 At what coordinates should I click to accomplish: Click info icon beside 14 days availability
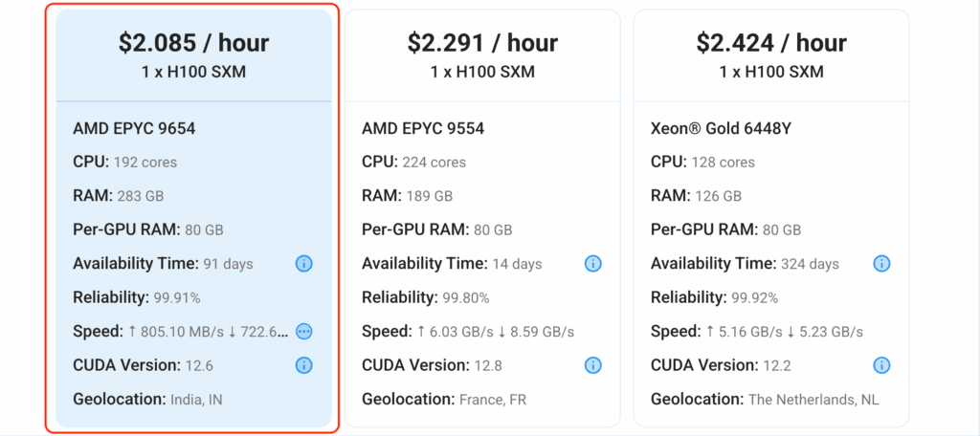coord(592,264)
